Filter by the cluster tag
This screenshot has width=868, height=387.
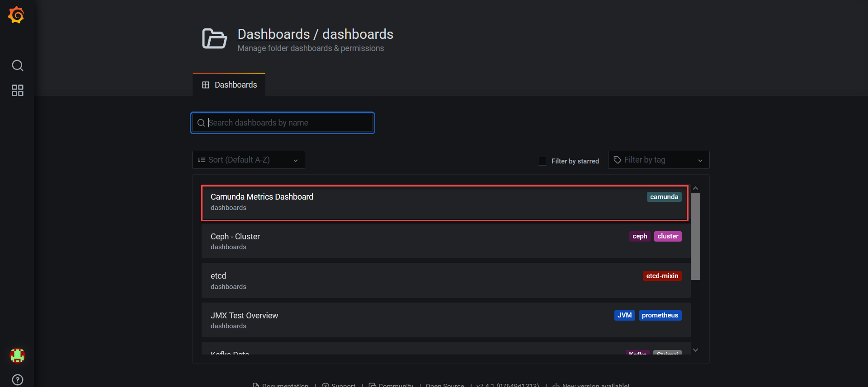pyautogui.click(x=668, y=236)
